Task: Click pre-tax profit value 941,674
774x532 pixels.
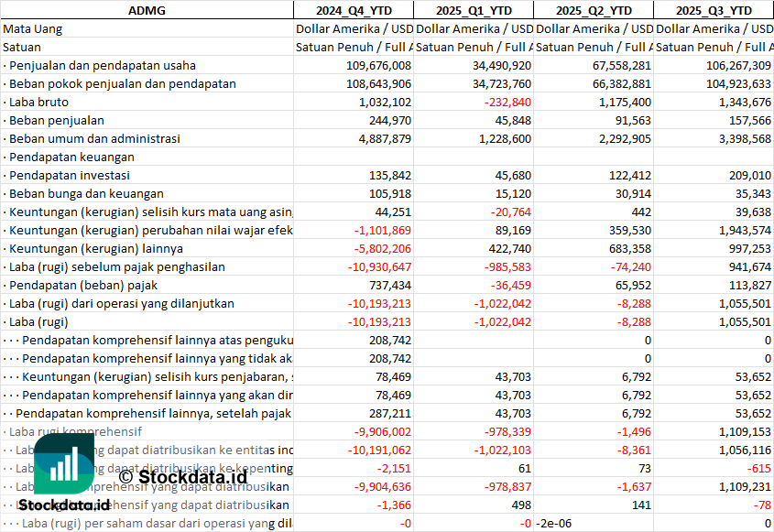Action: click(750, 266)
